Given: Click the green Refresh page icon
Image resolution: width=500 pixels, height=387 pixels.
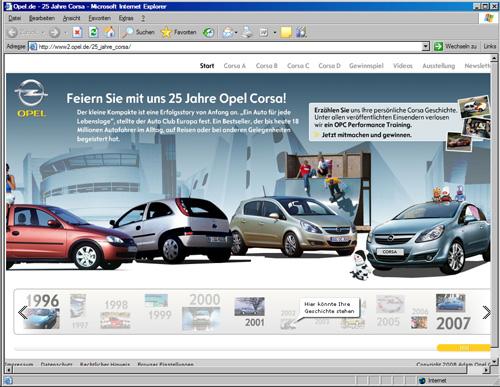Looking at the screenshot, I should coord(94,32).
